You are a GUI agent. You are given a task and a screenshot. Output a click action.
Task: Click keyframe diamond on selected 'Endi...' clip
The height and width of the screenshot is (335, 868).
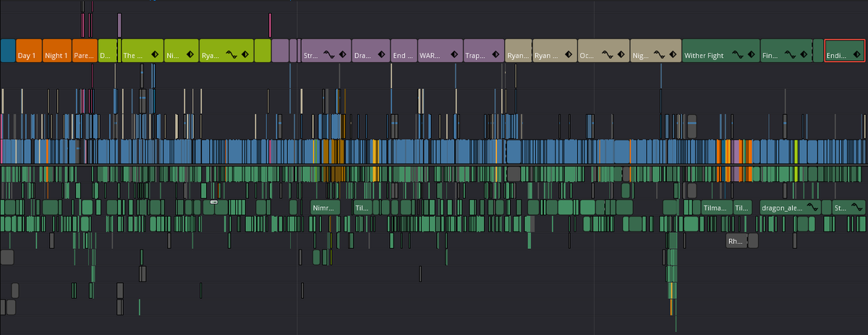(x=856, y=55)
